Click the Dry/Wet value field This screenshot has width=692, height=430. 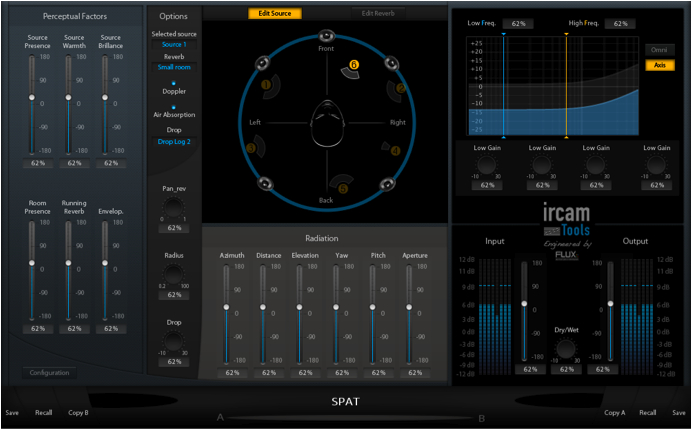pos(566,370)
